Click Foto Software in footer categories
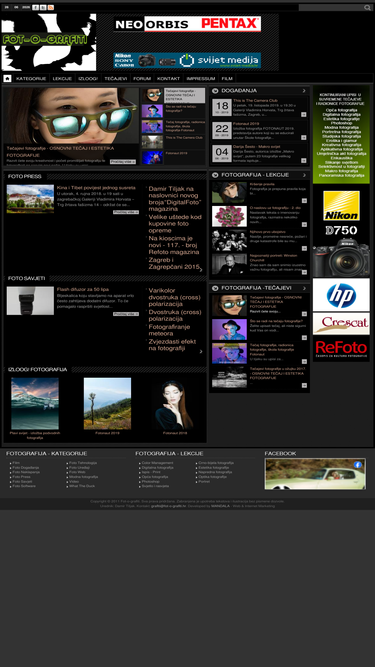This screenshot has height=667, width=375. (24, 486)
